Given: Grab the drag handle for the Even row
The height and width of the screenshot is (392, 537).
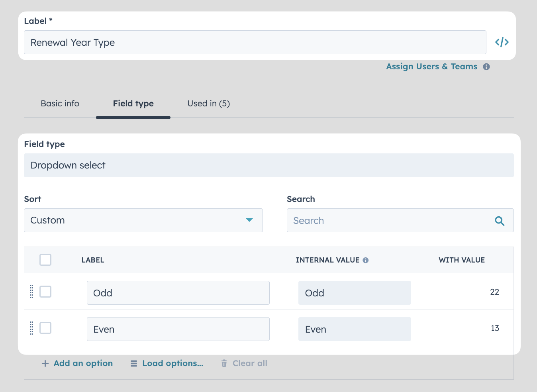Looking at the screenshot, I should tap(31, 328).
